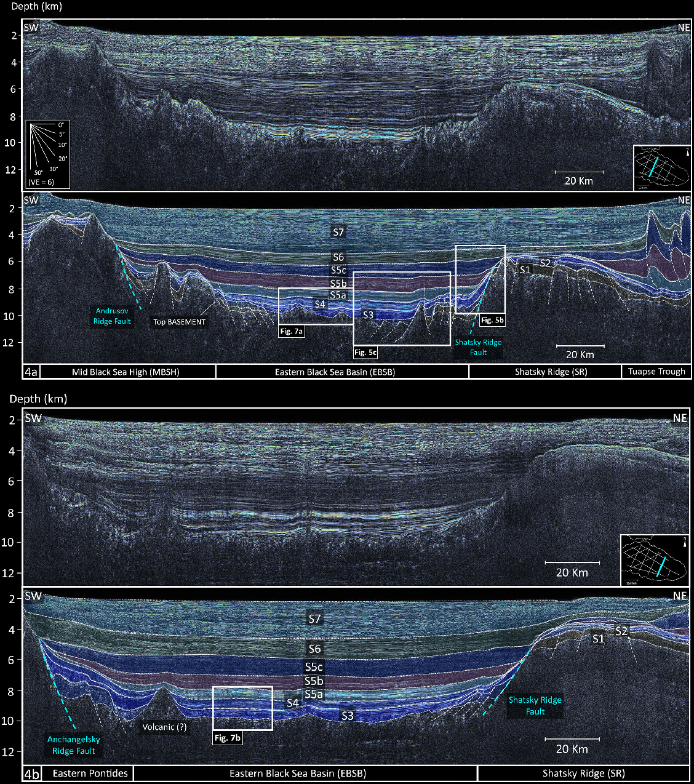Select the Tuapse Trough segment label

(656, 372)
